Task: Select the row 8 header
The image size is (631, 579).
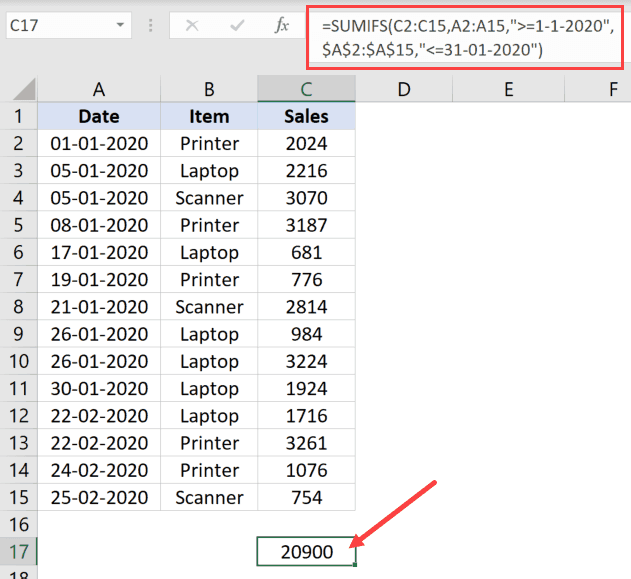Action: click(18, 307)
